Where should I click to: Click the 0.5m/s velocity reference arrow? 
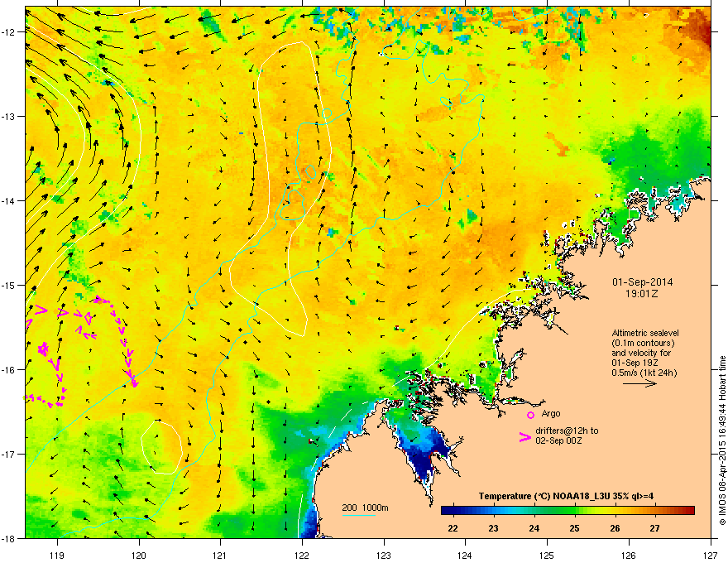point(639,383)
